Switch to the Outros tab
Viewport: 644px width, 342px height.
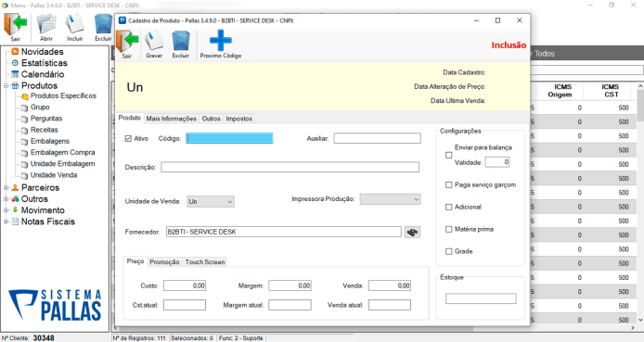coord(211,119)
